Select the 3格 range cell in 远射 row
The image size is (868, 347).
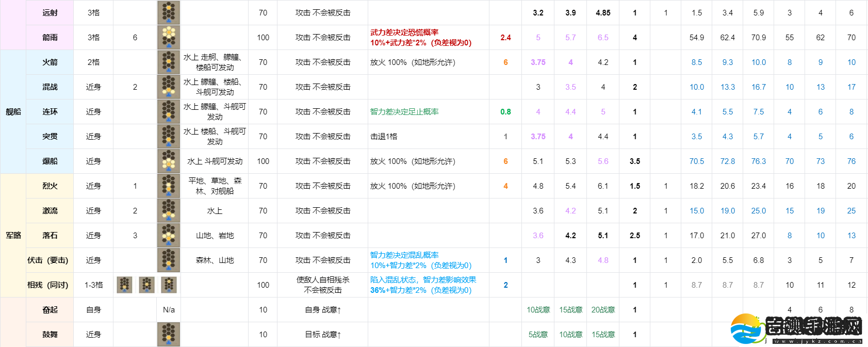[x=93, y=13]
